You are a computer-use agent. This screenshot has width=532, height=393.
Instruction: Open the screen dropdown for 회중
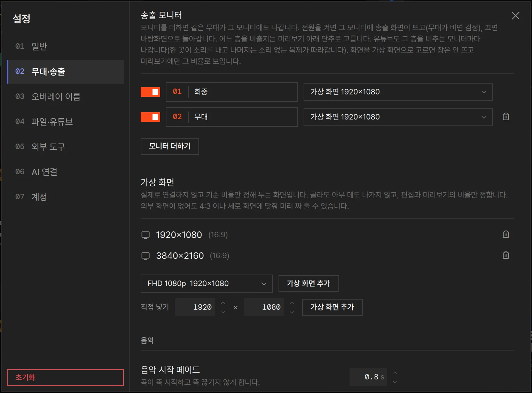pos(398,92)
